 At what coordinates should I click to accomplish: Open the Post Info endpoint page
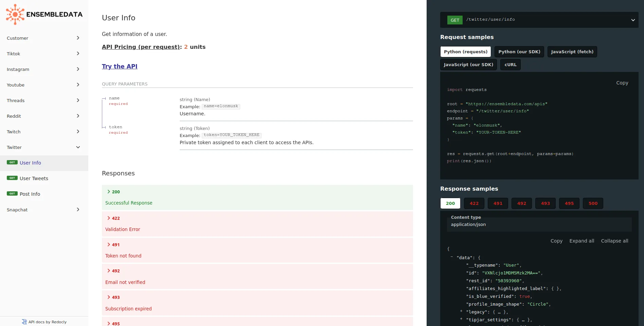(x=44, y=194)
